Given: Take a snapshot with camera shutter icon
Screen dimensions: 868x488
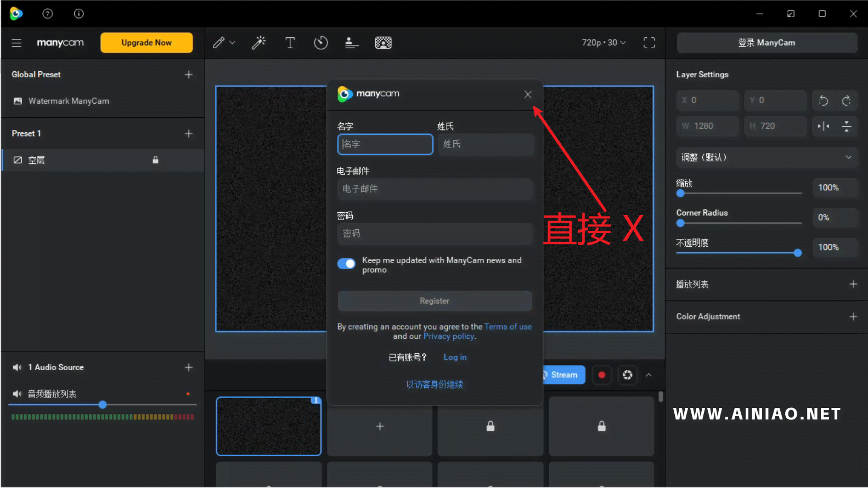Looking at the screenshot, I should (628, 375).
